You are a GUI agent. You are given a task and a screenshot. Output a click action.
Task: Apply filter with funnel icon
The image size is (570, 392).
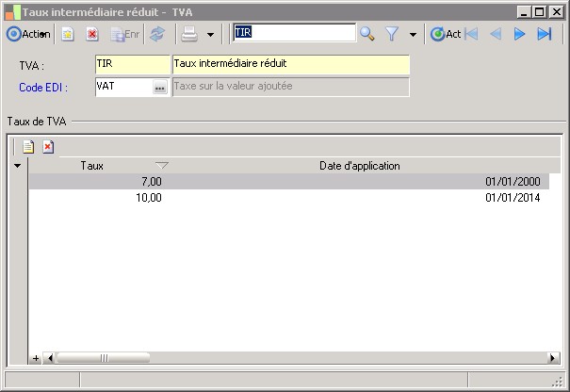(392, 34)
